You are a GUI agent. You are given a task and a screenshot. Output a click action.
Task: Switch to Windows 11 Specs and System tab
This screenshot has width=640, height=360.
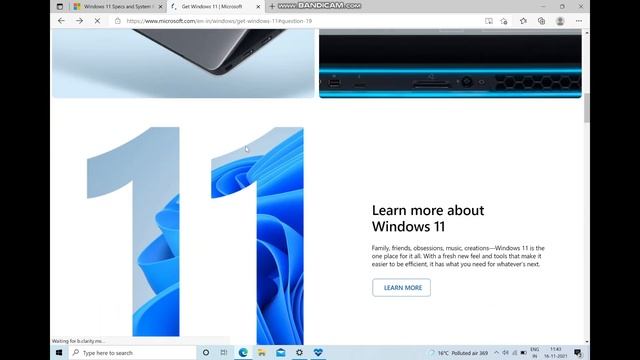[x=118, y=7]
